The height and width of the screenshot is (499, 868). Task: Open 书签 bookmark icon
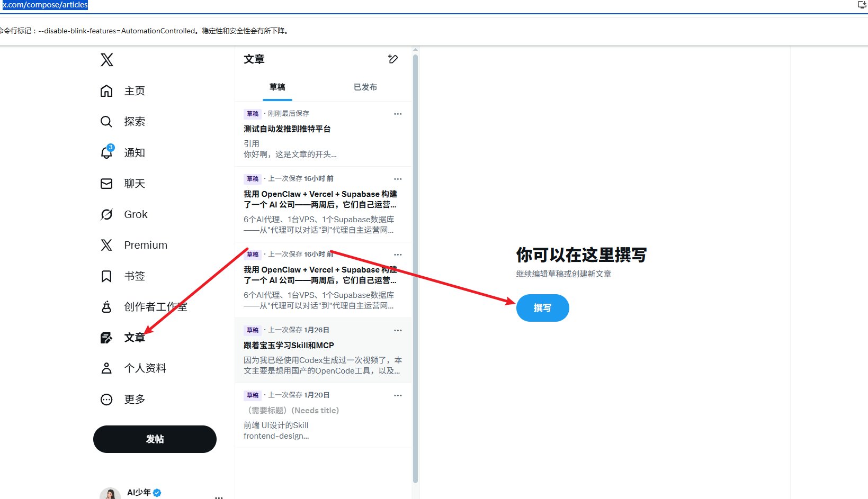[106, 276]
